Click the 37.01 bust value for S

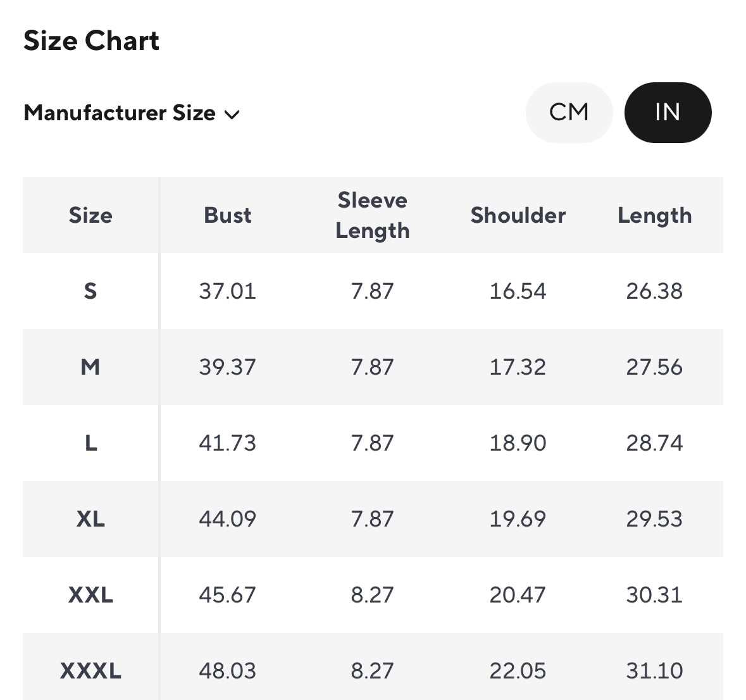pyautogui.click(x=227, y=291)
